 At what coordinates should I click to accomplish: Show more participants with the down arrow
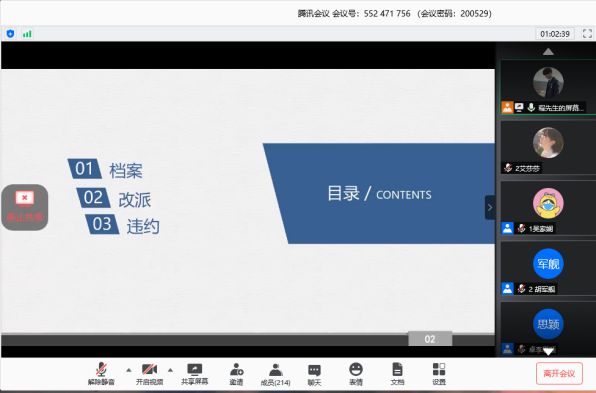tap(548, 352)
